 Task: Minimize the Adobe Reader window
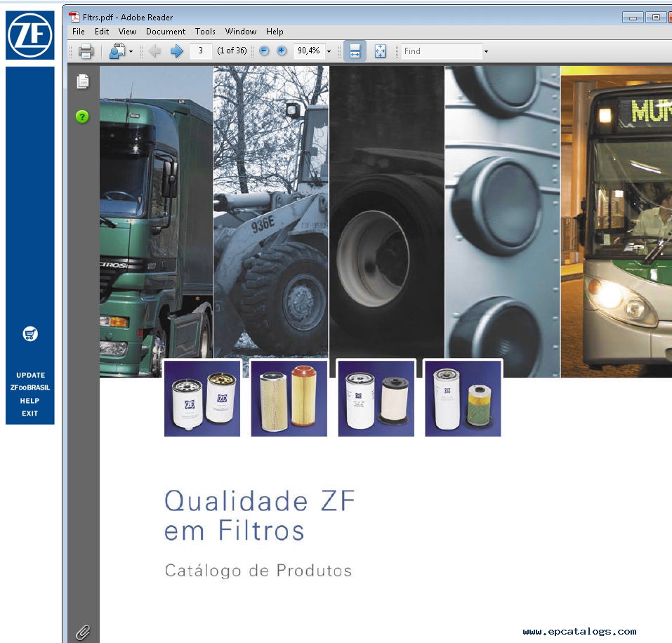coord(633,18)
